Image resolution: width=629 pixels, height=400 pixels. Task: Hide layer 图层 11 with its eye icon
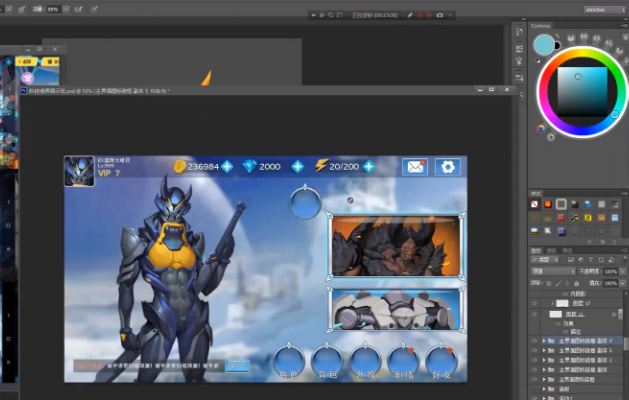534,314
